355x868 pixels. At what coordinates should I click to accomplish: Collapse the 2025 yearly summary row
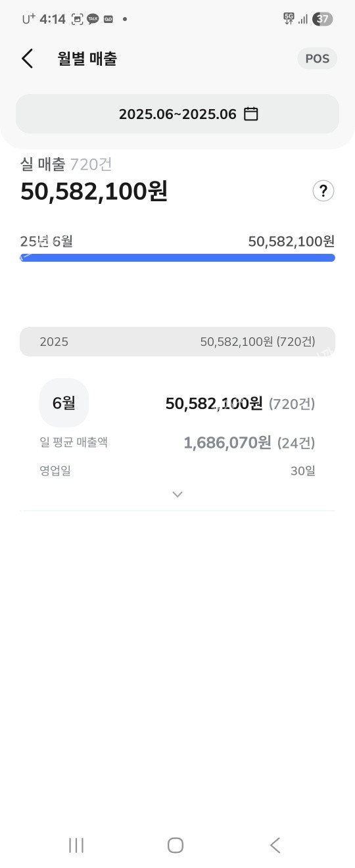point(177,342)
